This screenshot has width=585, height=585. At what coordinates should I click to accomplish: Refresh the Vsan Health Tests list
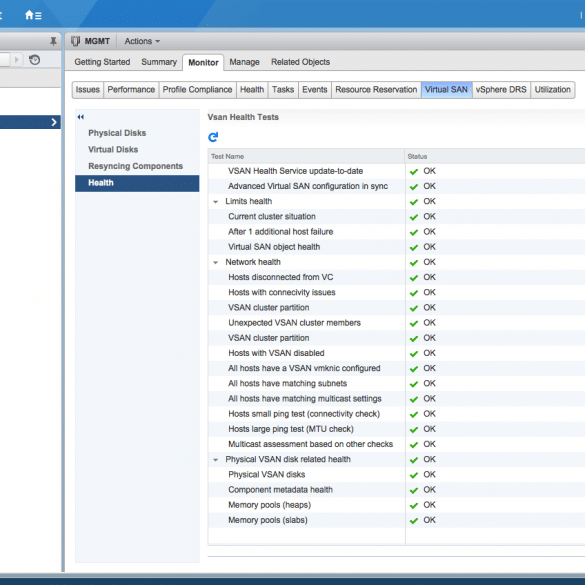[x=213, y=137]
